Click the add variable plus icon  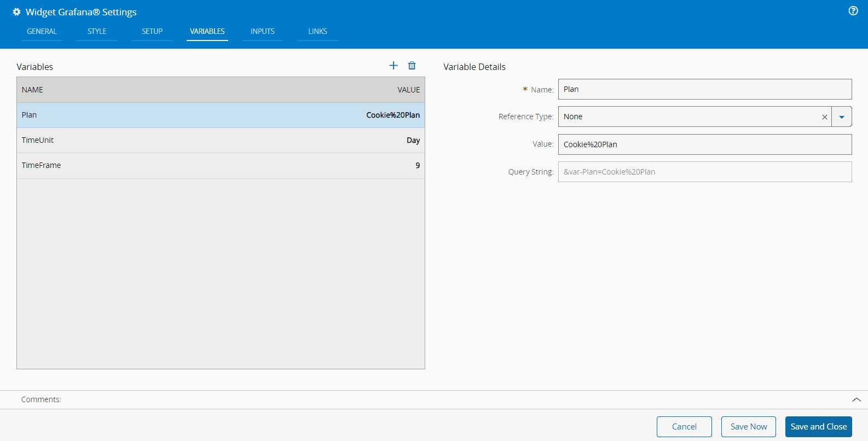tap(394, 66)
